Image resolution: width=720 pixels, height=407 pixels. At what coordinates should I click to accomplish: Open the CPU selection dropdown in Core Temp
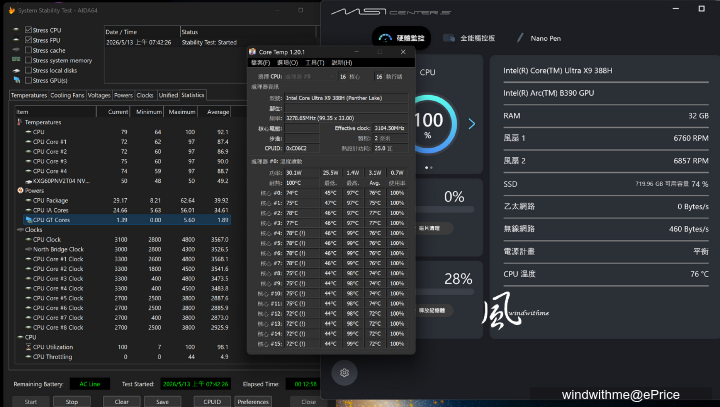coord(310,77)
